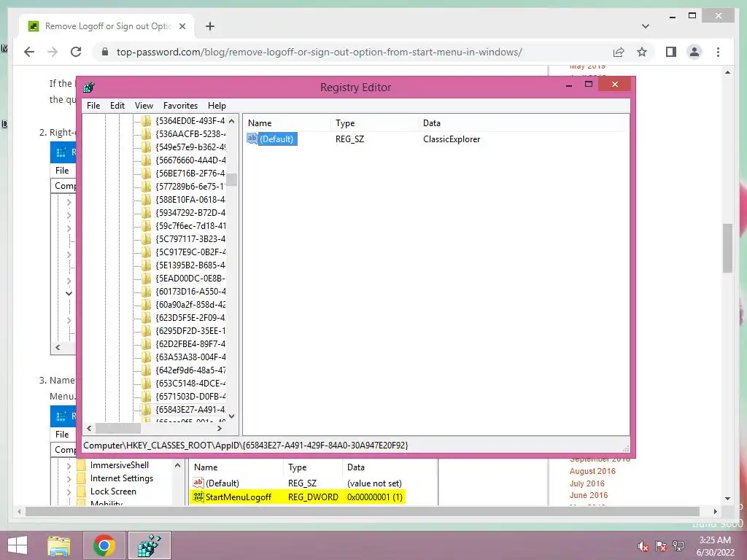Click folder icon of {653C5148-4DCE key

point(146,384)
